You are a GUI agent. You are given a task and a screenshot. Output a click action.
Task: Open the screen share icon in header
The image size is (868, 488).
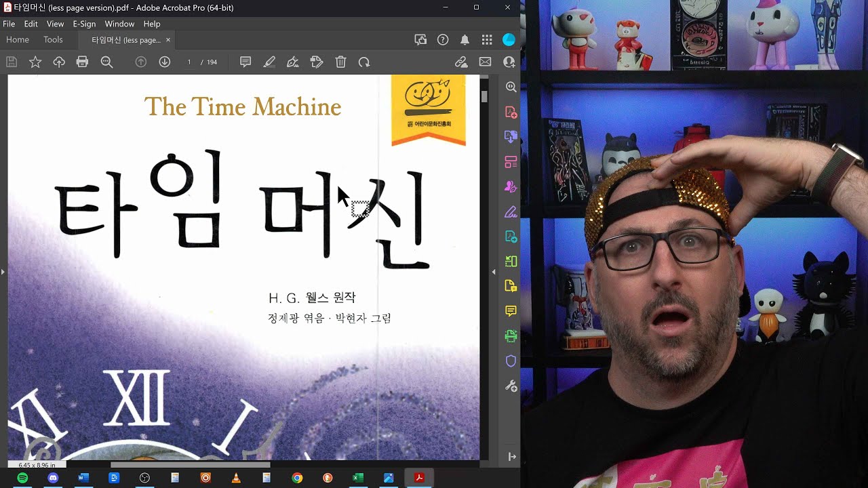[420, 40]
